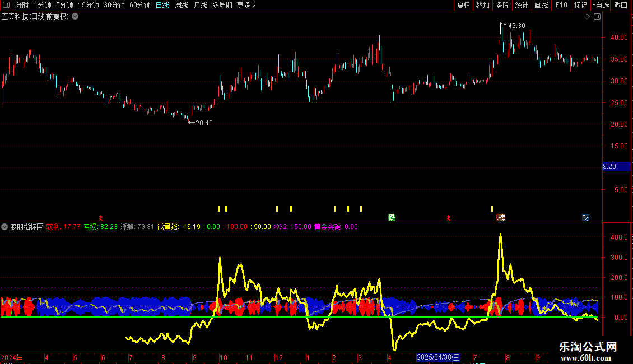This screenshot has height=364, width=633.
Task: Click the red $ marker near 2025/04/30
Action: click(449, 218)
